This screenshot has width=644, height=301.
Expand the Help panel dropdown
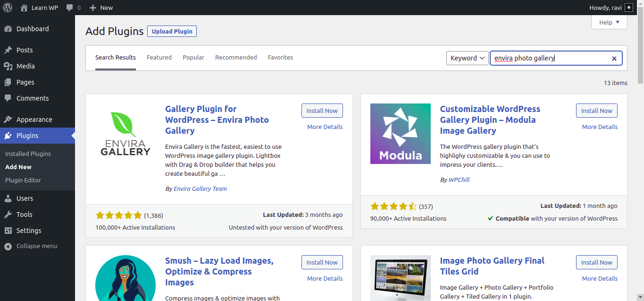pos(609,22)
